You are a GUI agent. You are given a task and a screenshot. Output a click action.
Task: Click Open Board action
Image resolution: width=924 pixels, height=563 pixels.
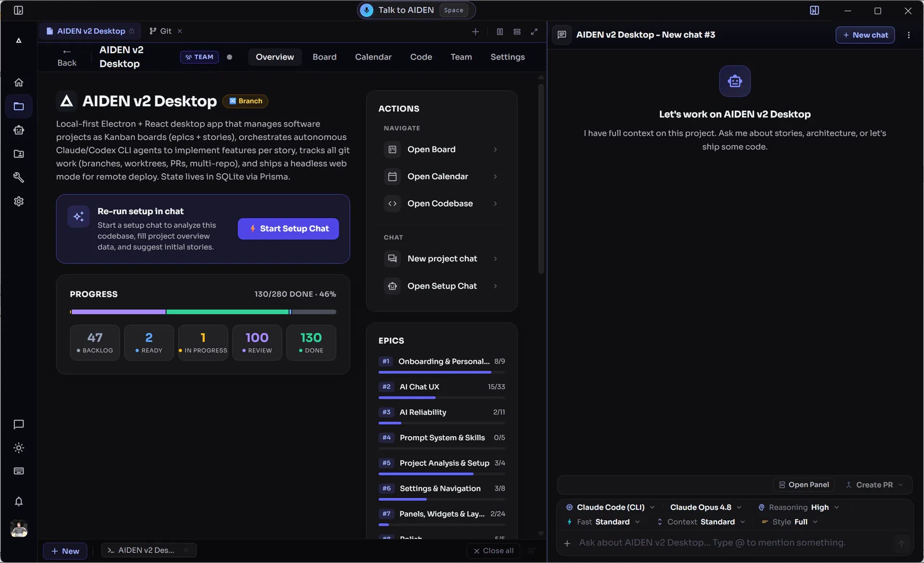coord(441,149)
